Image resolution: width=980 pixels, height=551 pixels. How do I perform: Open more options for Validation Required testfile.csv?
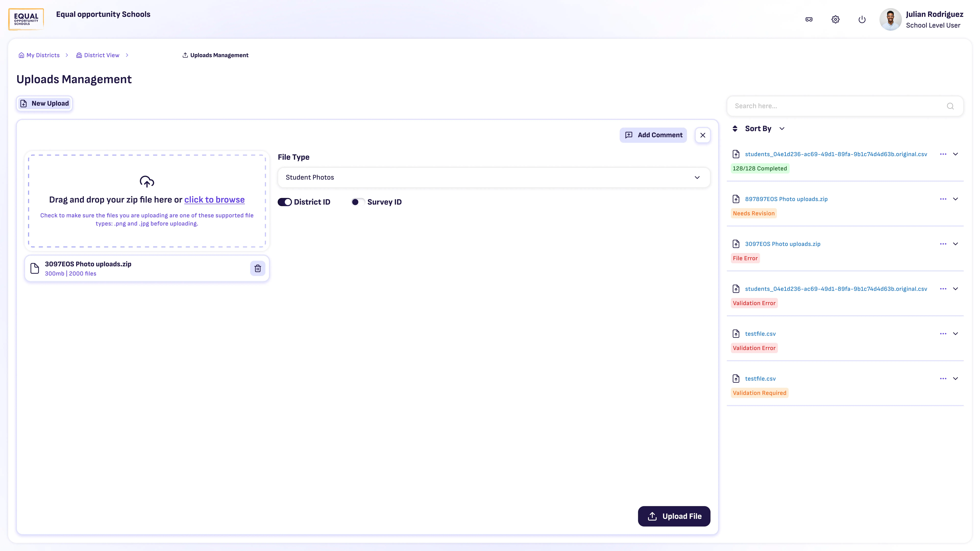(x=943, y=378)
